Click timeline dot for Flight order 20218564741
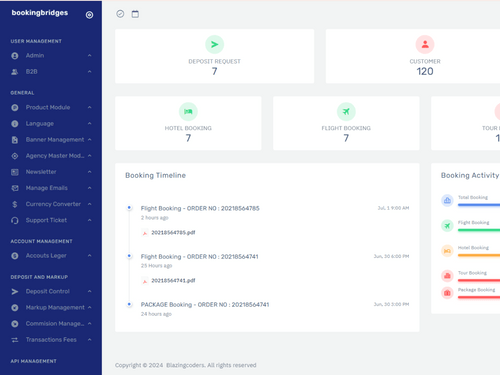 pyautogui.click(x=129, y=256)
